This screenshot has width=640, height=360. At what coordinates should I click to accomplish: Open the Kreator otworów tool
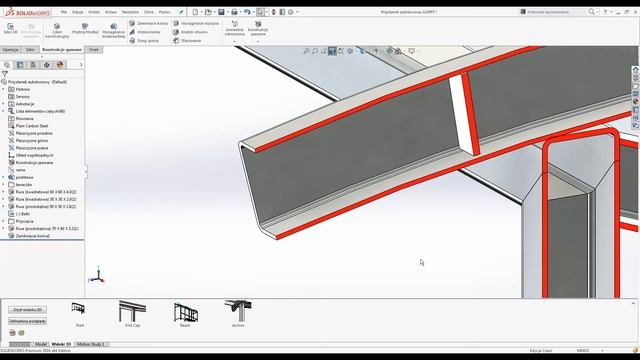point(190,32)
